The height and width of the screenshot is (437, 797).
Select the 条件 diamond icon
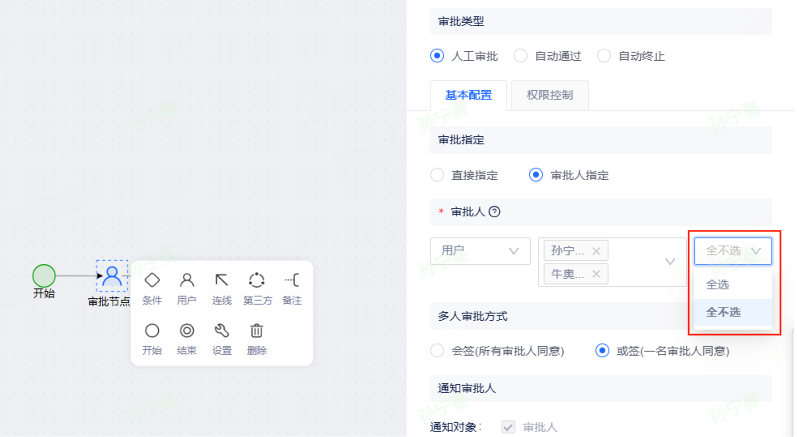pyautogui.click(x=152, y=281)
